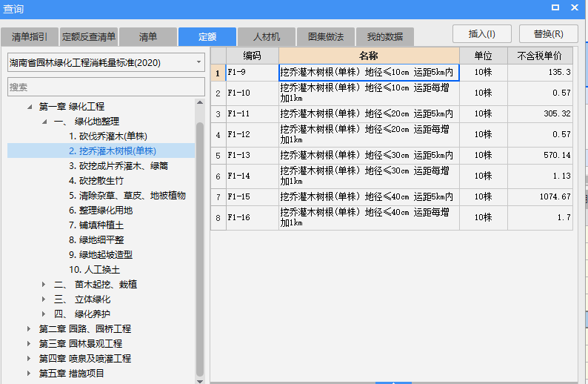Click name cell 地径≤30cm 运距每增加1km

coord(369,176)
